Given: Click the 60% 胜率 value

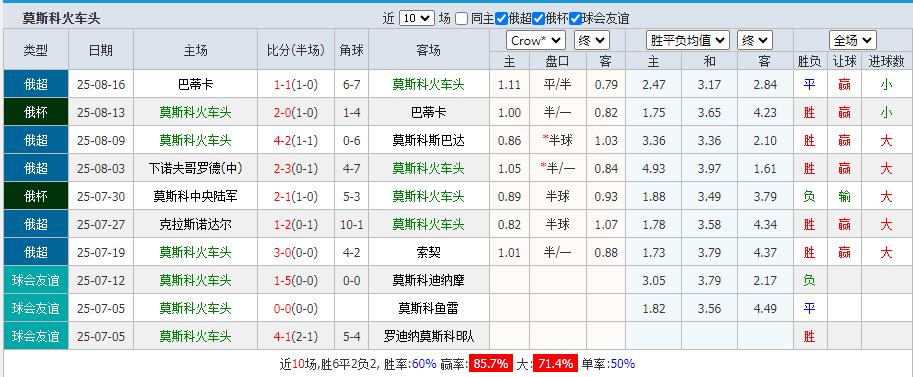Looking at the screenshot, I should tap(424, 364).
